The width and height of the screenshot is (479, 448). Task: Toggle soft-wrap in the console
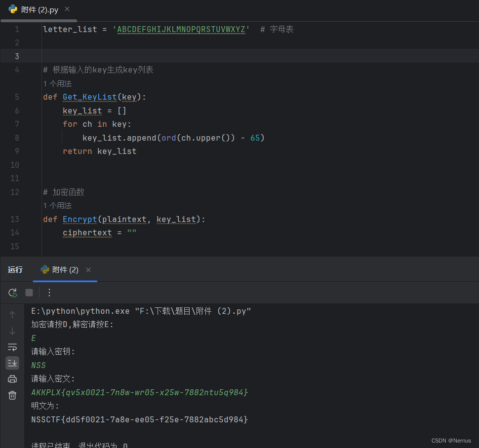click(x=12, y=347)
